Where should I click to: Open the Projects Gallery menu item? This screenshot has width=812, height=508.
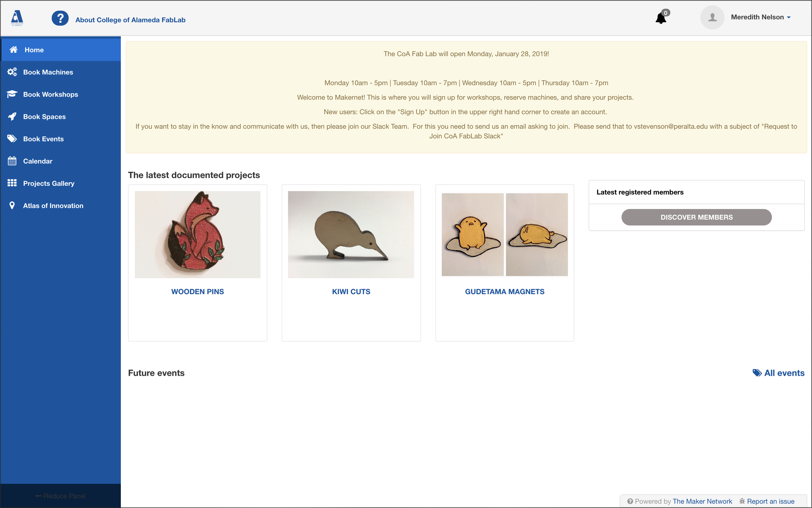point(61,183)
